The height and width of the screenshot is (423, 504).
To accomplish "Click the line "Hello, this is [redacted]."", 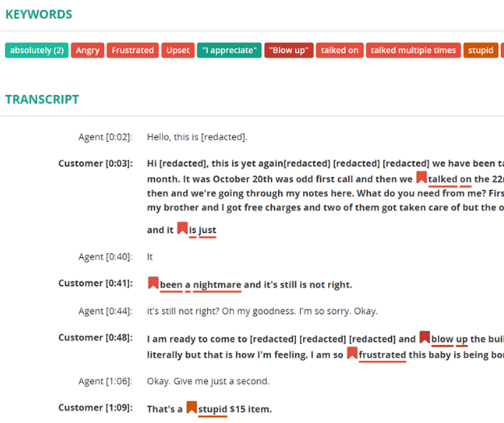I will pos(197,137).
